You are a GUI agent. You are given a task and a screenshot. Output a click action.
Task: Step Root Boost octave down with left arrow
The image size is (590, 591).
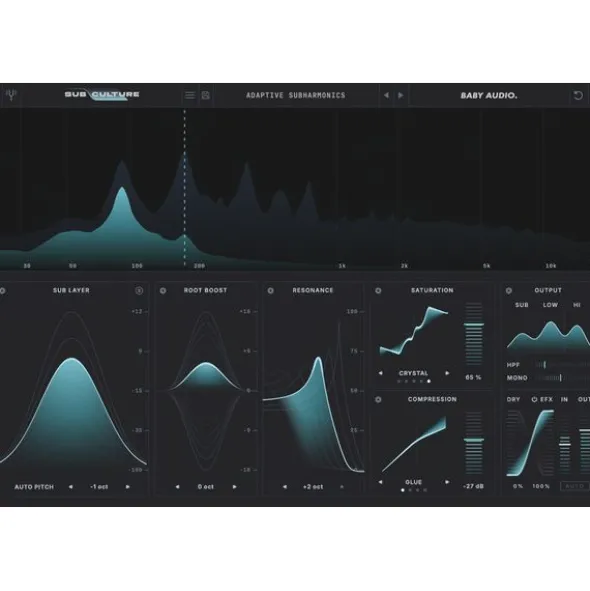178,487
